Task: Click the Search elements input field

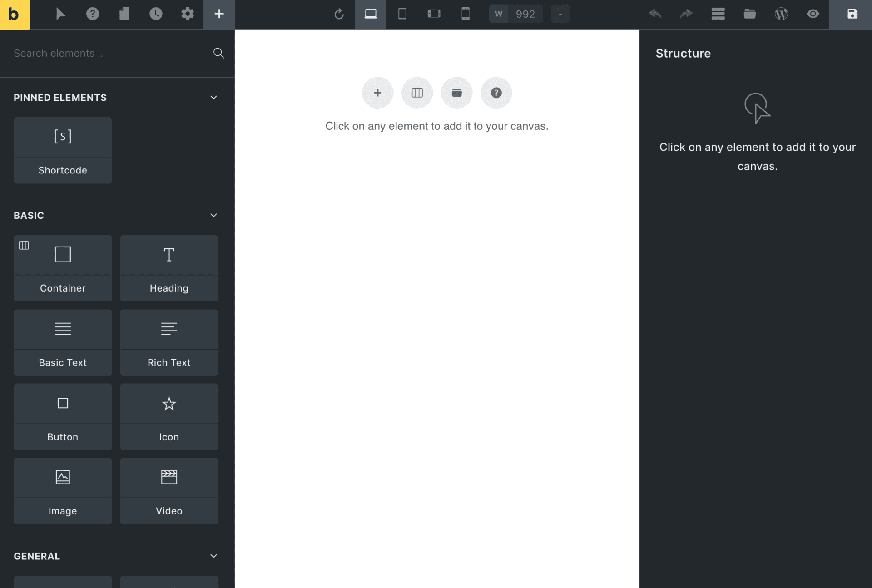Action: pyautogui.click(x=109, y=53)
